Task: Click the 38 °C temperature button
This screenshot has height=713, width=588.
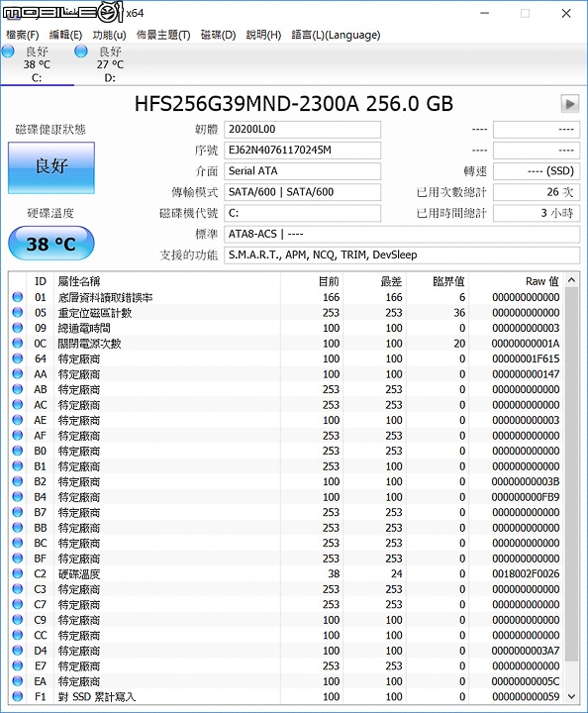Action: [50, 244]
